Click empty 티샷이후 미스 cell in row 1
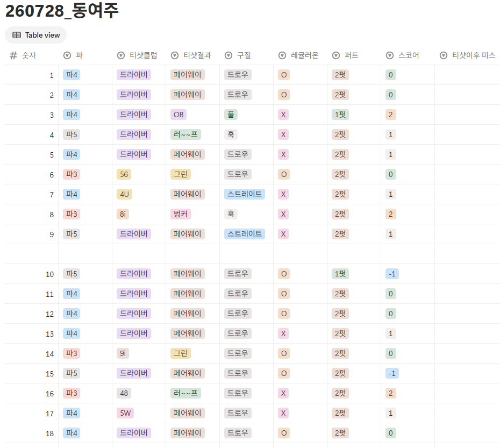Viewport: 500px width, 448px height. point(468,75)
